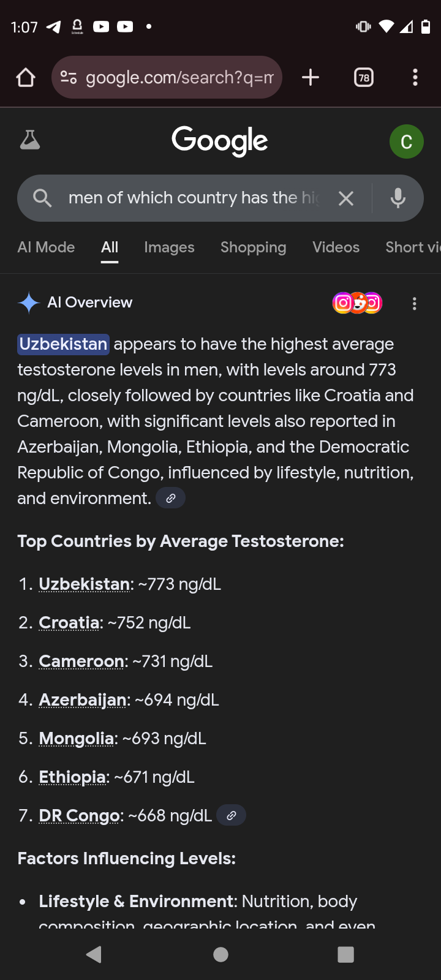Start voice search with microphone
The height and width of the screenshot is (980, 441).
398,198
